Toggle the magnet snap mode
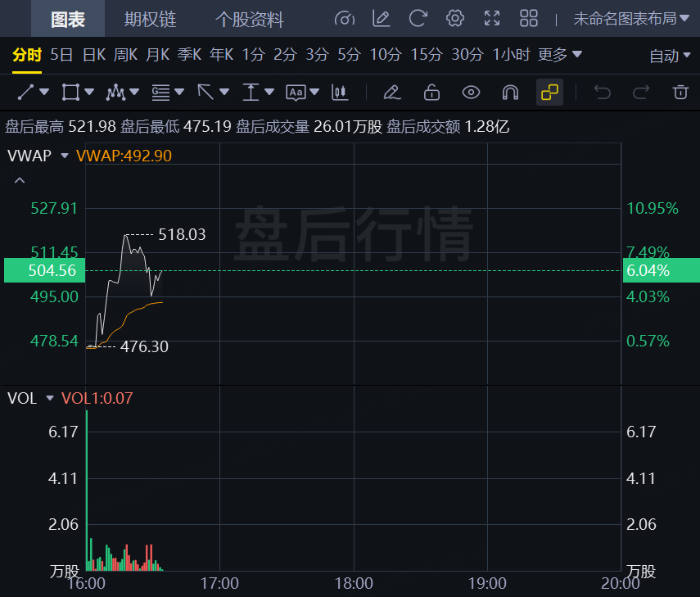Image resolution: width=700 pixels, height=597 pixels. pos(510,92)
